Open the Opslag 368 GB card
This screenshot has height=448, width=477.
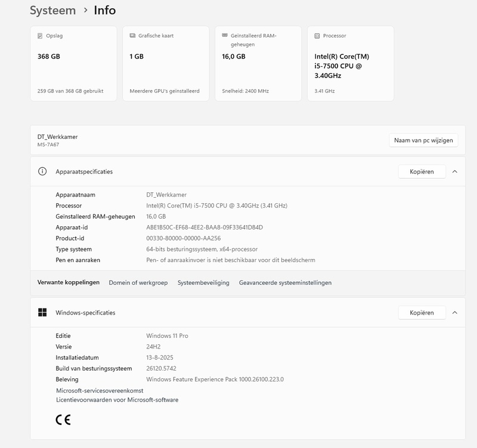[x=73, y=64]
